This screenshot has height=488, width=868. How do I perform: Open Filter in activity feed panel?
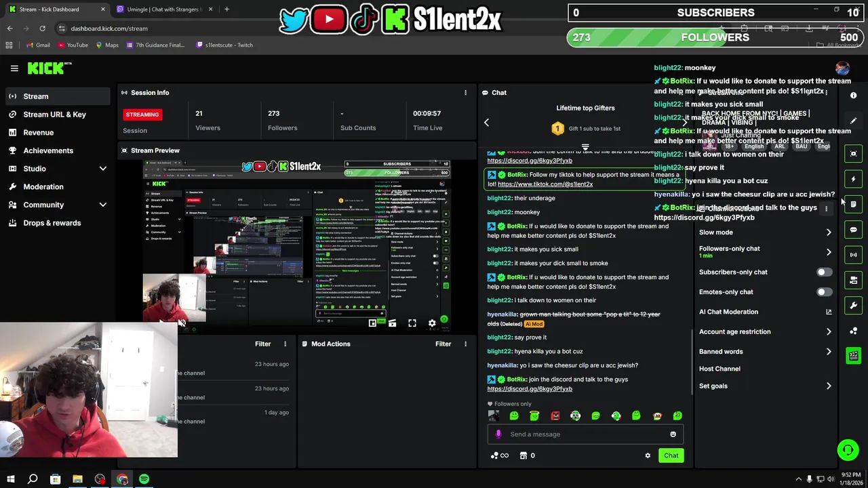coord(262,344)
